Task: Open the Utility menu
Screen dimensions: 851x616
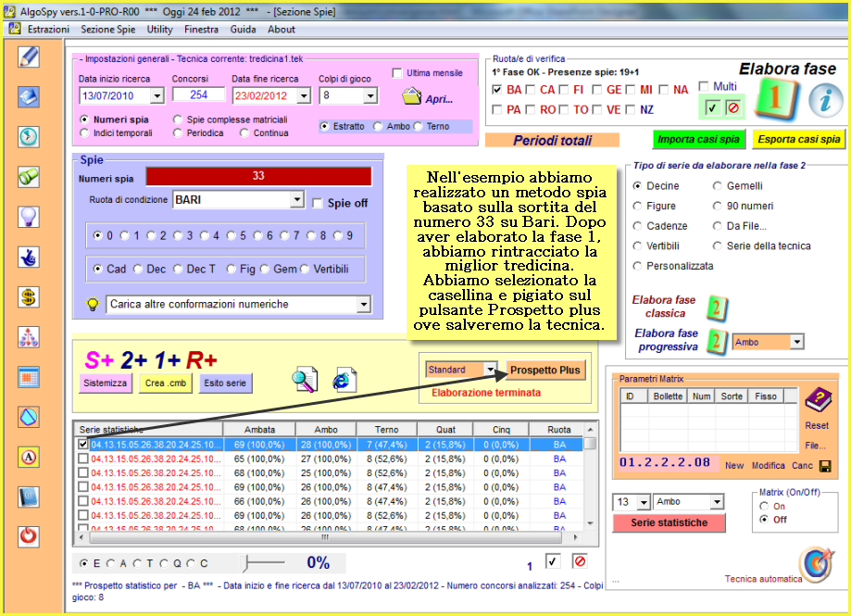Action: (159, 30)
